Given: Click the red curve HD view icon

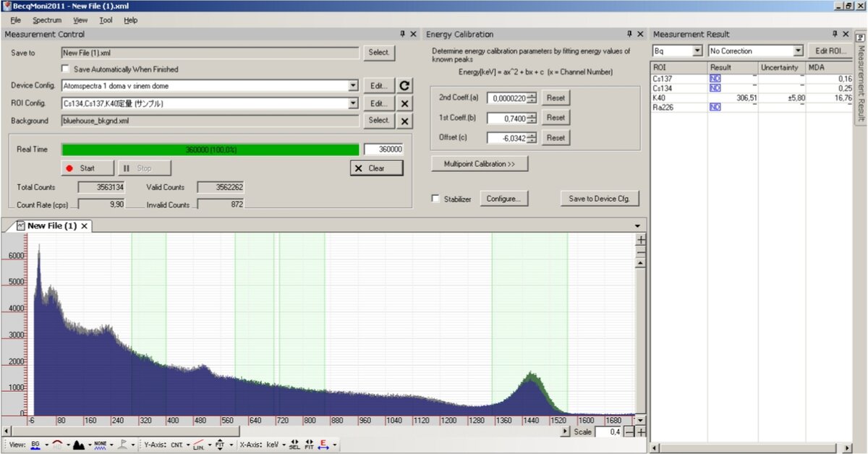Looking at the screenshot, I should tap(58, 445).
